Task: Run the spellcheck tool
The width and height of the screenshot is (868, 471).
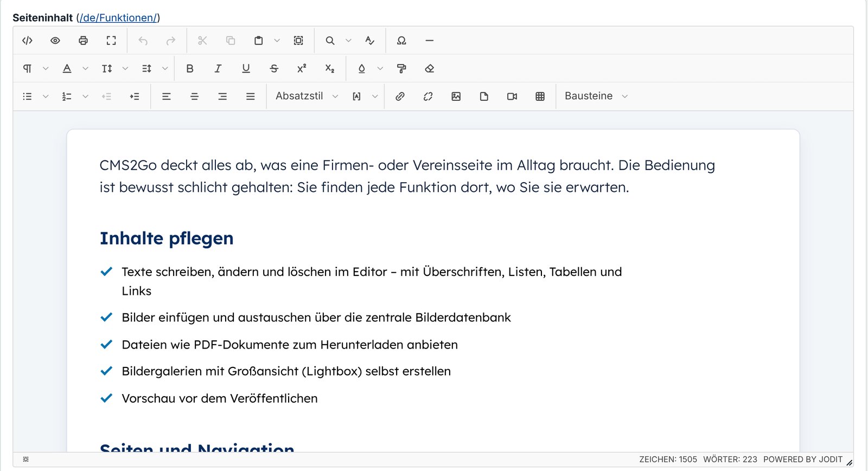Action: coord(370,41)
